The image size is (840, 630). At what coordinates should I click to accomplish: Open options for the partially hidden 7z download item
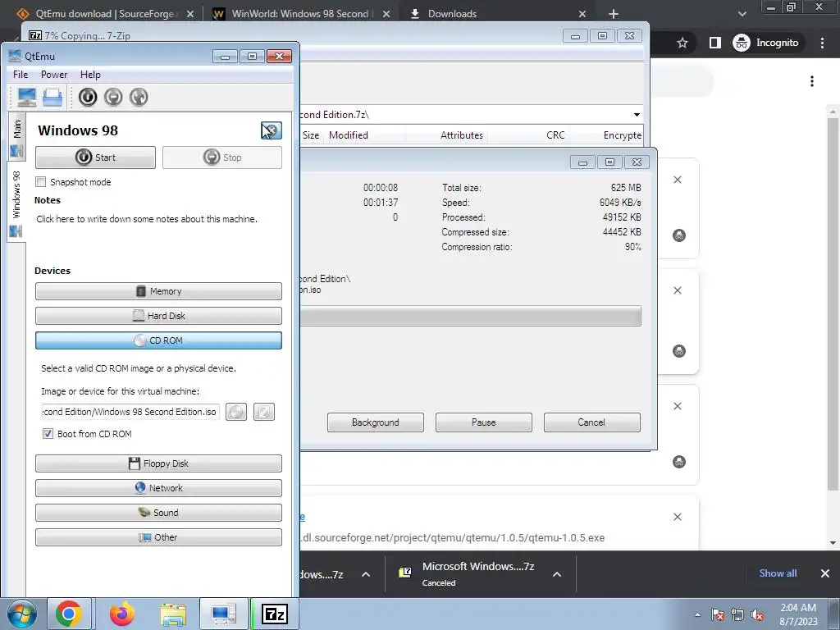(366, 574)
